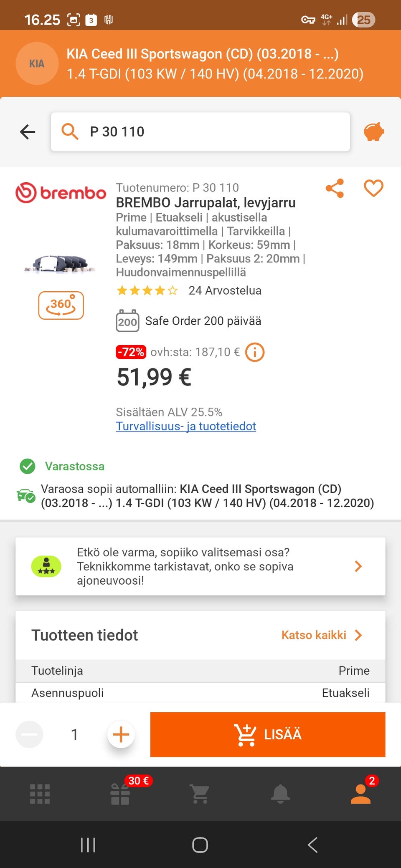Click the piggy bank savings icon
This screenshot has height=868, width=401.
coord(374,132)
